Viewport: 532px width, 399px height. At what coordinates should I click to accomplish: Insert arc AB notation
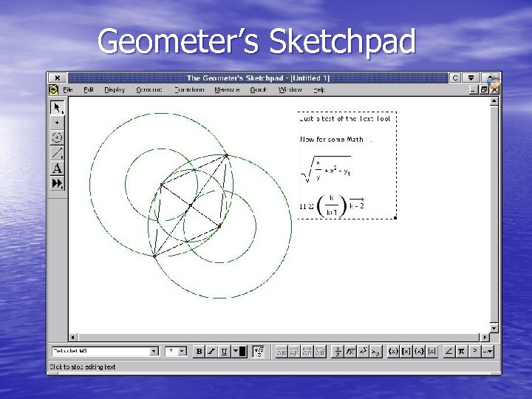320,352
